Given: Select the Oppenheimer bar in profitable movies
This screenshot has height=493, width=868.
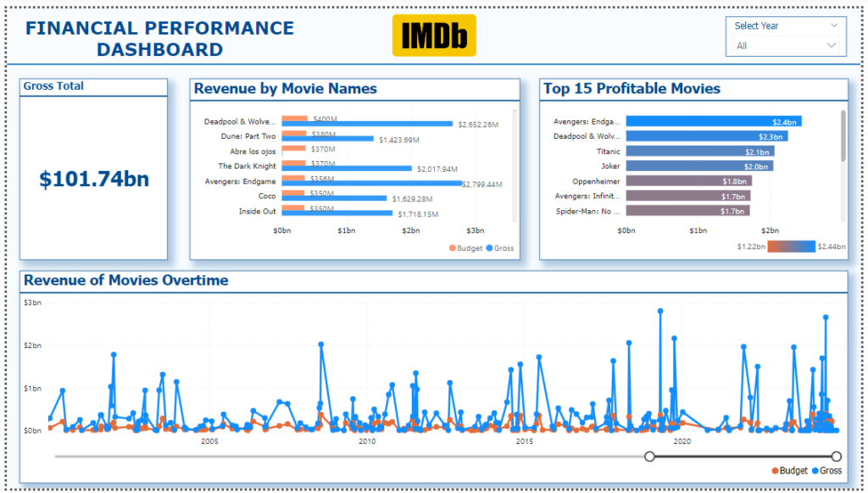Looking at the screenshot, I should (688, 181).
